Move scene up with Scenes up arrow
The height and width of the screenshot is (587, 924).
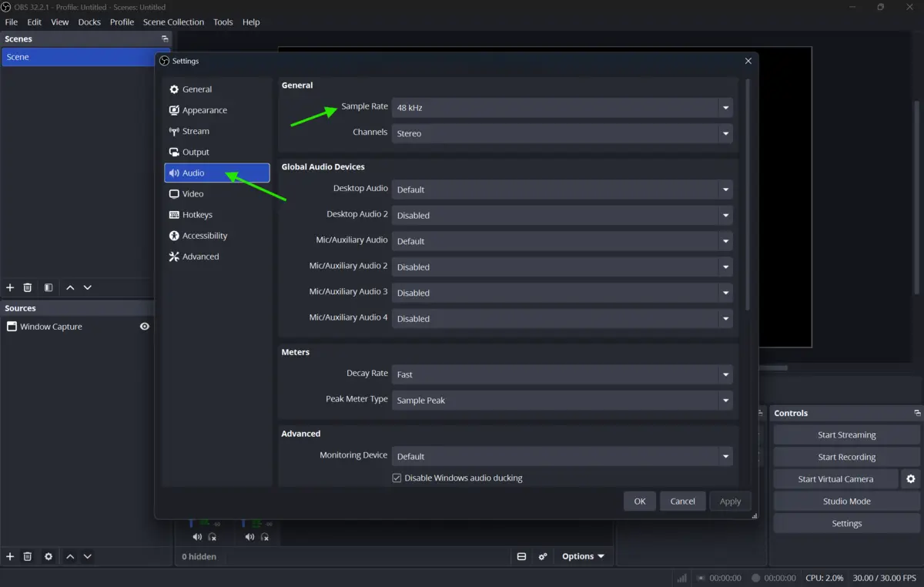[x=70, y=287]
